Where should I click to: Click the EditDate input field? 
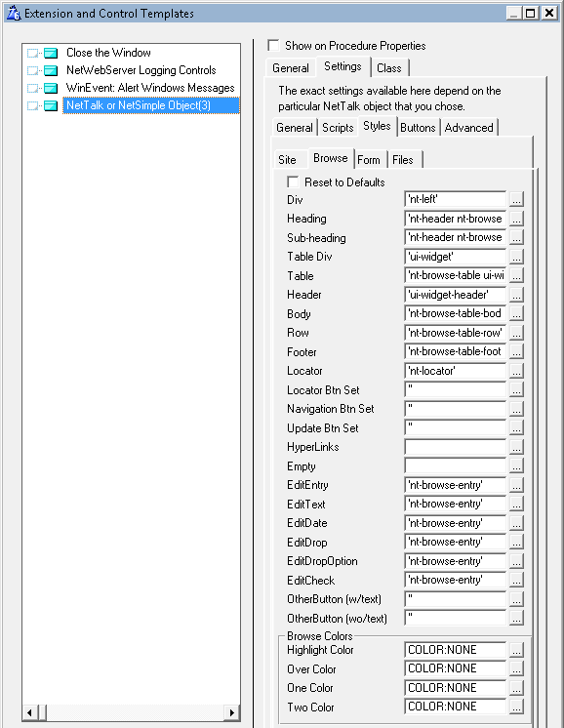[x=456, y=523]
